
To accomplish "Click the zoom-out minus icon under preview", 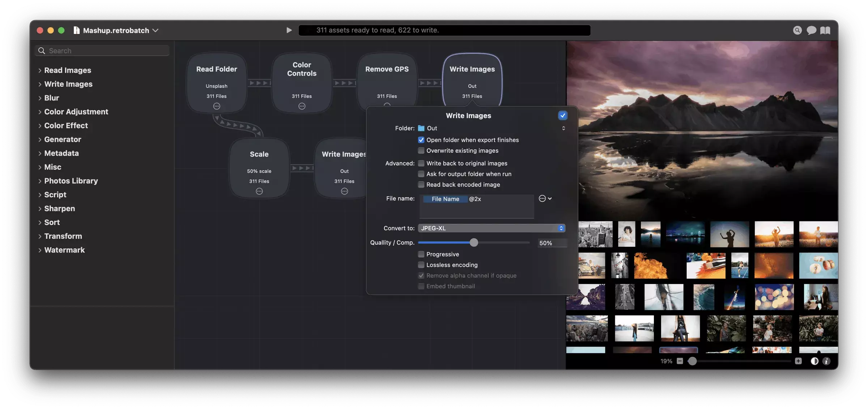I will click(680, 361).
